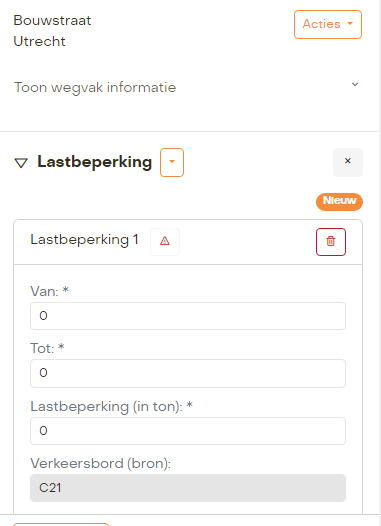Click the Verkeersbord (bron) C21 field
381x526 pixels.
(x=188, y=488)
